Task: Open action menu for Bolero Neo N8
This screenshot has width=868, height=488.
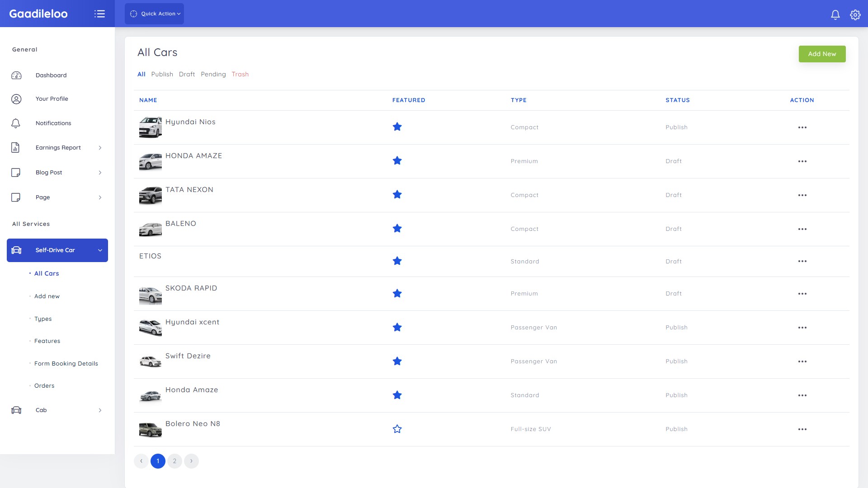Action: 802,429
